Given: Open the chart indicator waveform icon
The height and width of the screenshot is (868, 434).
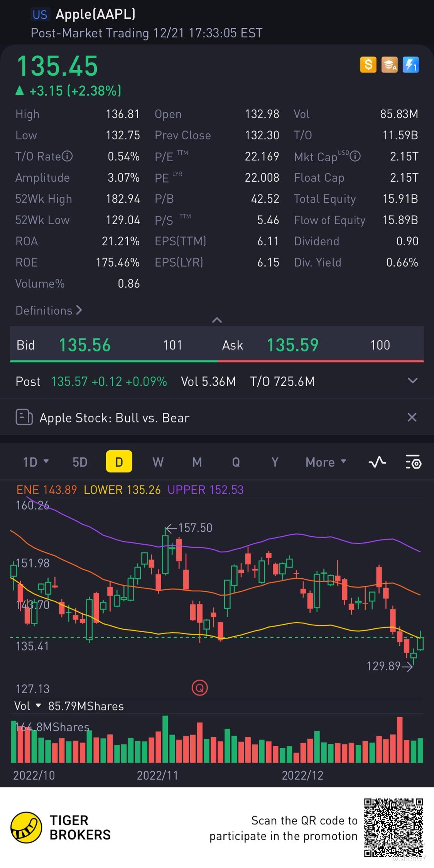Looking at the screenshot, I should [x=377, y=462].
